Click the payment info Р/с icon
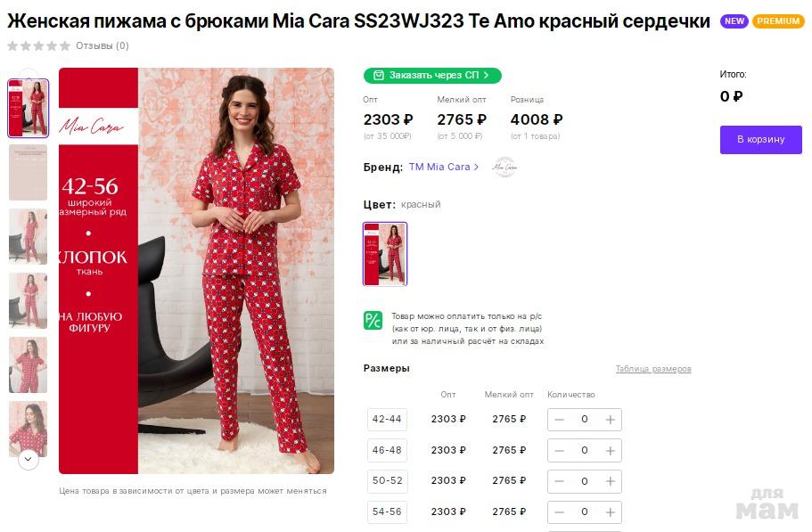 click(373, 321)
